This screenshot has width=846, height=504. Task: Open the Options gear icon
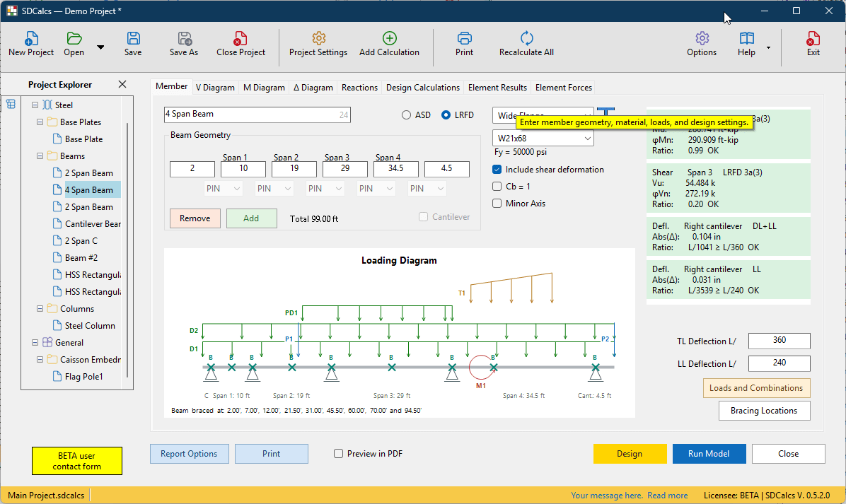point(702,38)
